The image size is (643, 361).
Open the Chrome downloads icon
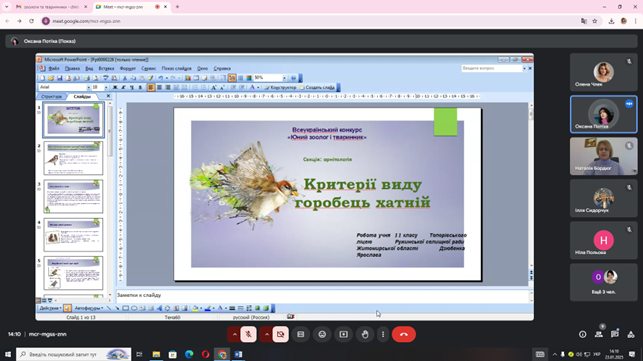(611, 21)
